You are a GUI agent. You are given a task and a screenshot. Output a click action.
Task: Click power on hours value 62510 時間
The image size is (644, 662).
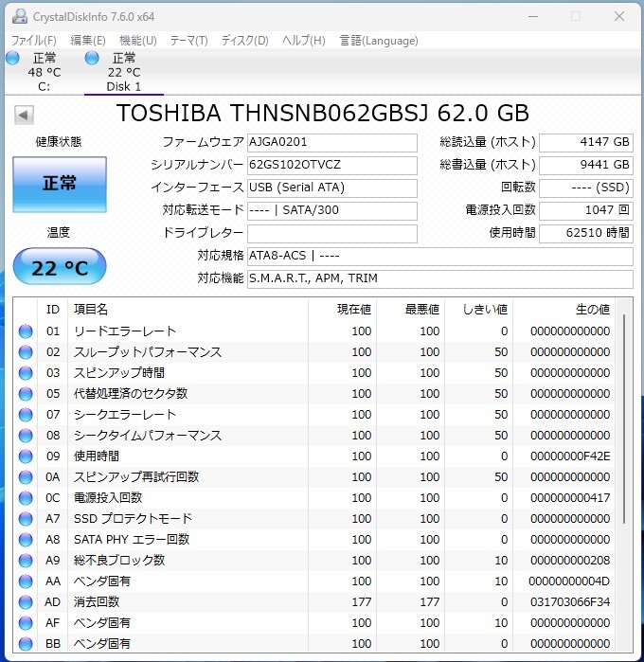point(586,233)
